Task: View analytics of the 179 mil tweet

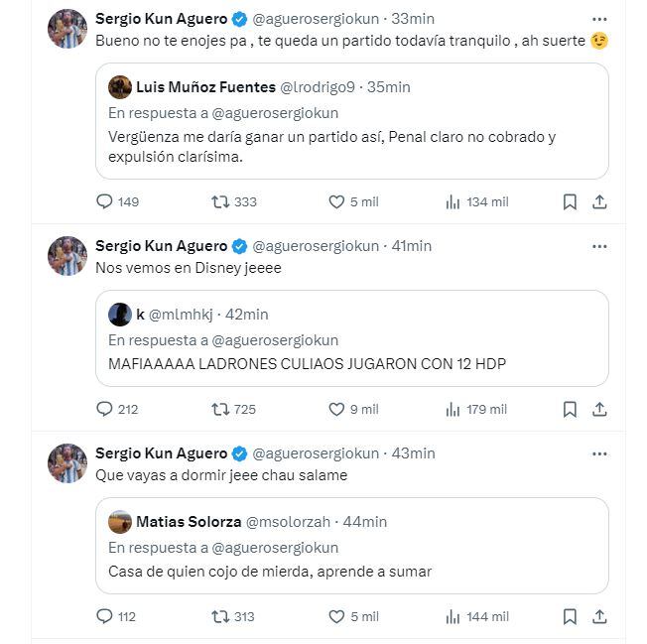Action: (x=453, y=409)
